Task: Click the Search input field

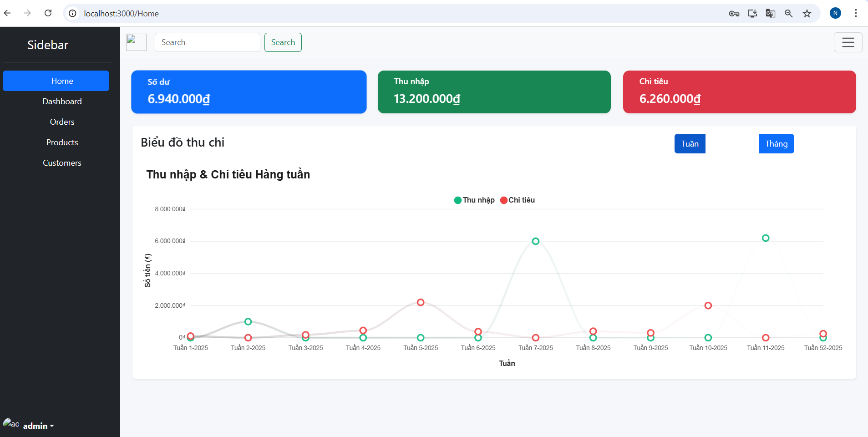Action: click(207, 42)
